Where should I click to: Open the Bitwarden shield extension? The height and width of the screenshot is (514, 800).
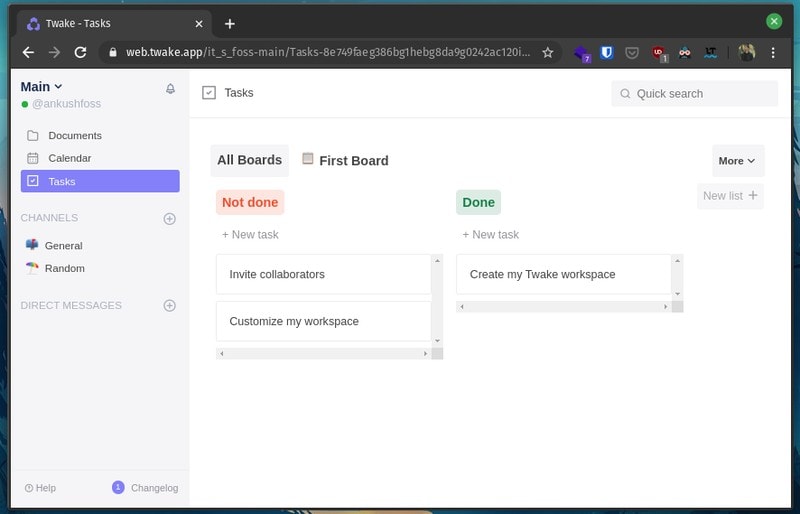coord(607,52)
